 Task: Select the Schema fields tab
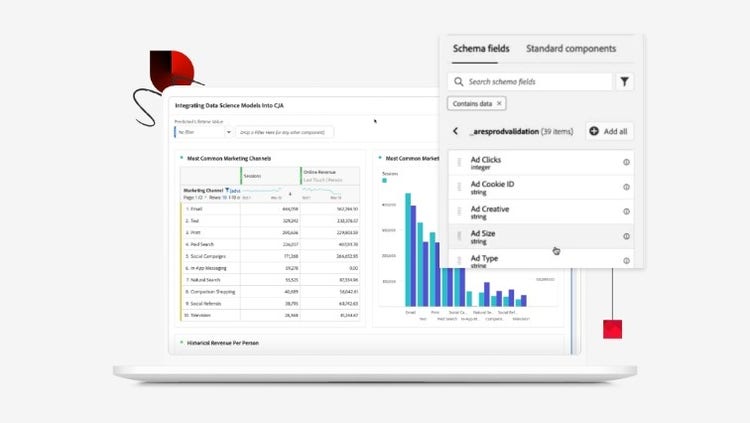[x=481, y=48]
